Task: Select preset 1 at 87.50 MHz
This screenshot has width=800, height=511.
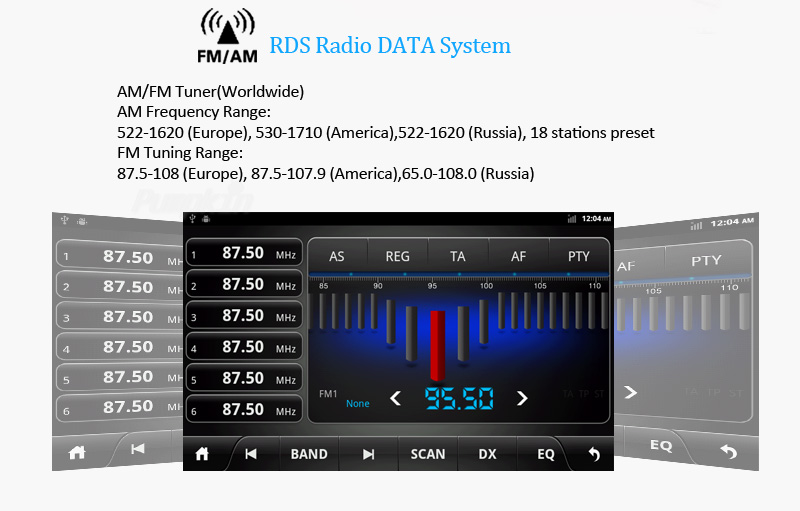Action: [244, 254]
